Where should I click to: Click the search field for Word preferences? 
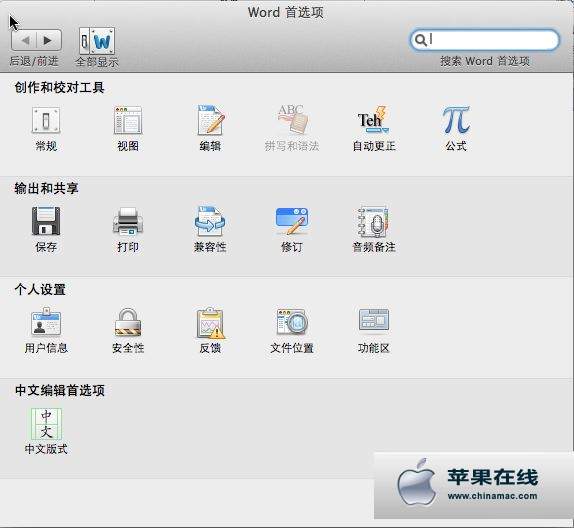click(x=485, y=40)
